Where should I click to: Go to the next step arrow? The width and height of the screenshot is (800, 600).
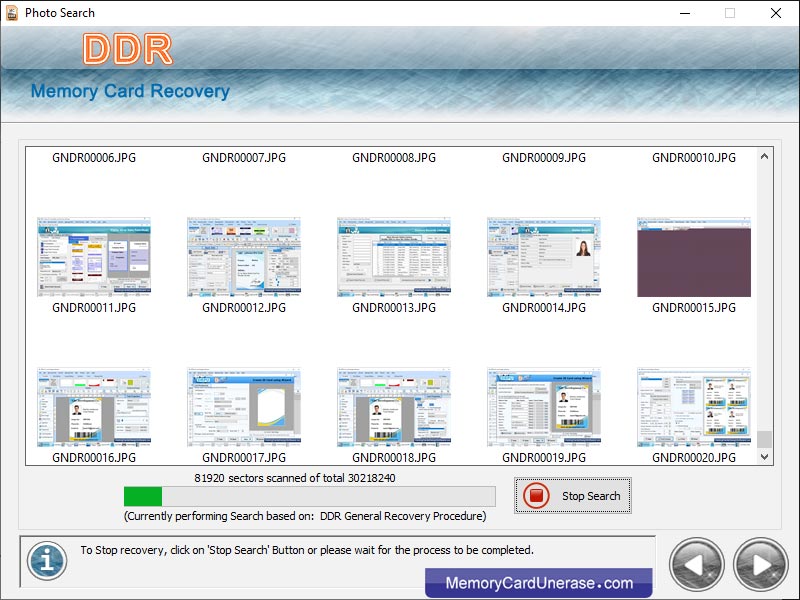click(x=761, y=565)
